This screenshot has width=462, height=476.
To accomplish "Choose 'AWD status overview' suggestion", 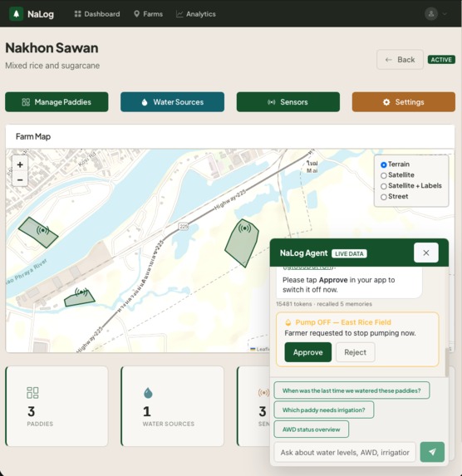I will pos(311,429).
